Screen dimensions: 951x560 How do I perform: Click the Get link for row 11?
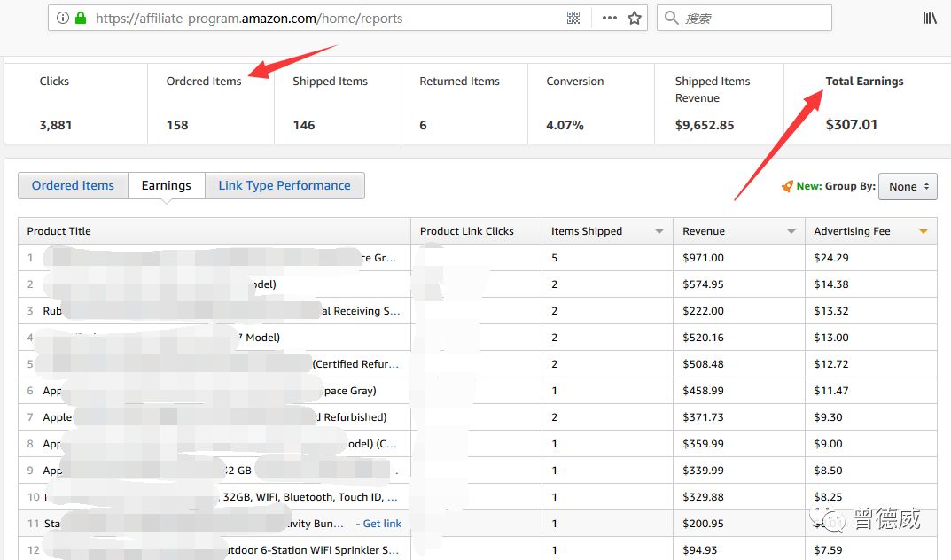pyautogui.click(x=381, y=524)
